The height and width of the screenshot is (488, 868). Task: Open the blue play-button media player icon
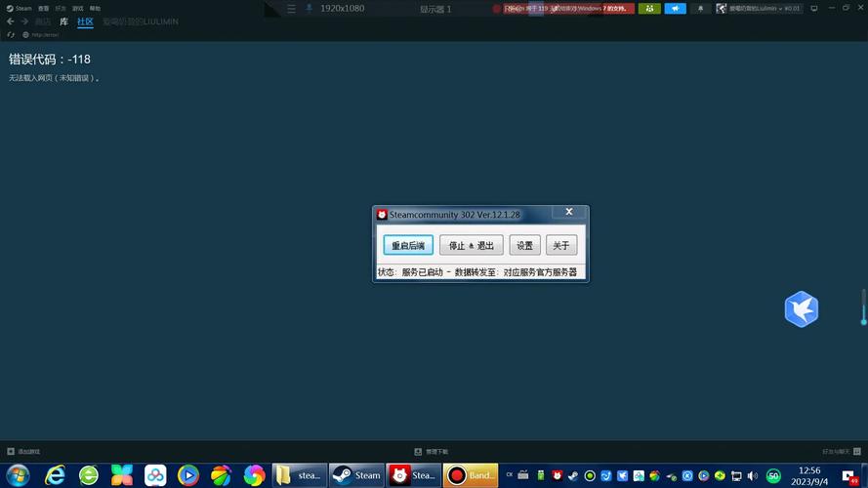click(x=188, y=475)
